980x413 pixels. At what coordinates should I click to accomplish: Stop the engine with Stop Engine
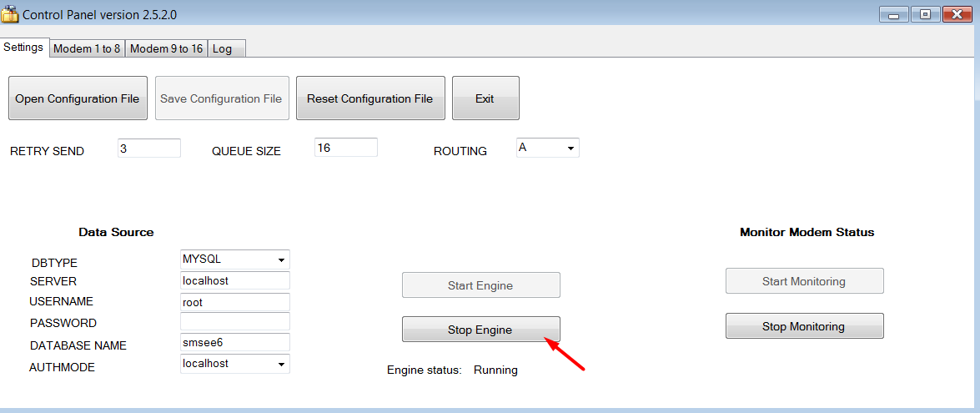tap(480, 330)
